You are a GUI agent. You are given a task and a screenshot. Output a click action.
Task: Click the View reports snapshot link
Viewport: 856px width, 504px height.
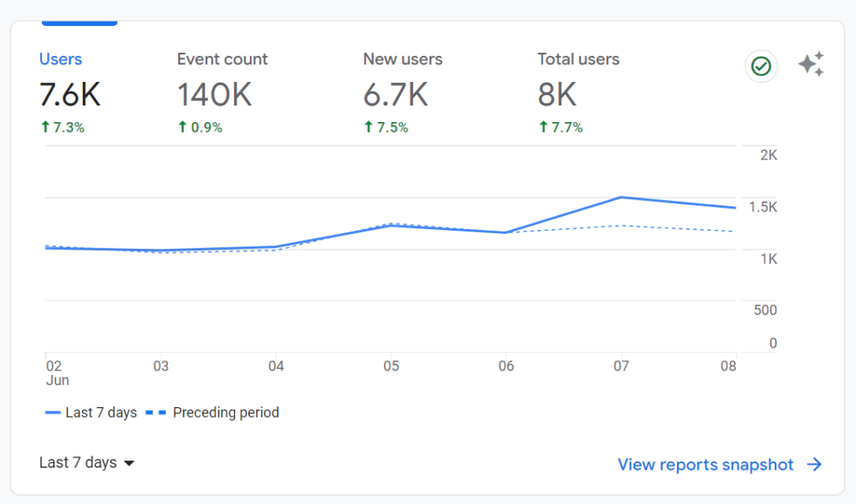click(706, 465)
